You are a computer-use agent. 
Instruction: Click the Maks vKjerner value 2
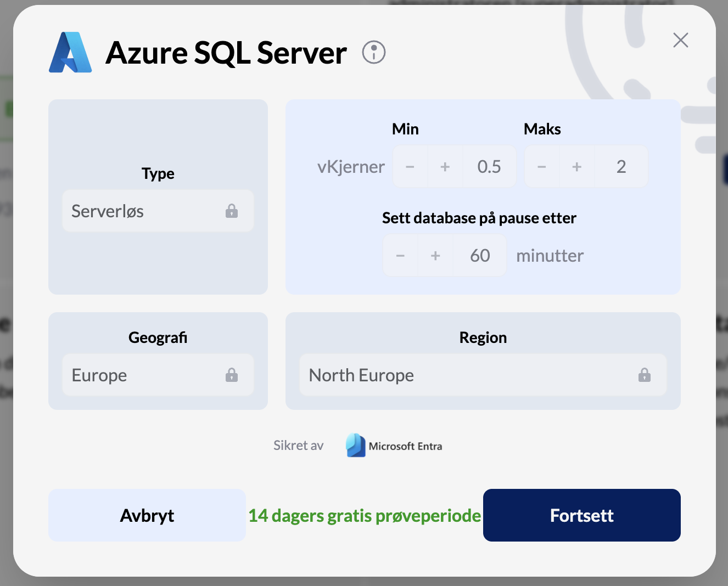621,167
